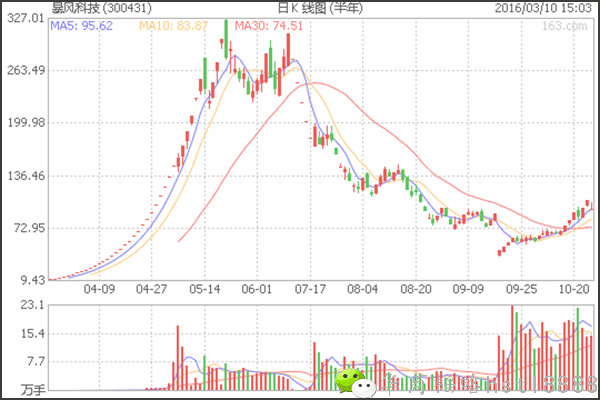Click the 09-09 date axis label

point(468,289)
